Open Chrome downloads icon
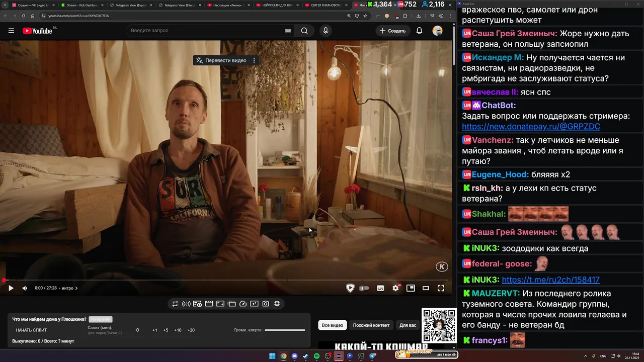 (x=419, y=16)
